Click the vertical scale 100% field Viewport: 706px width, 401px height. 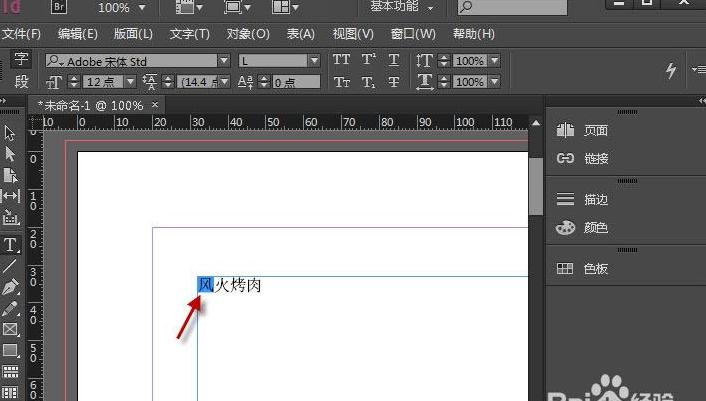click(471, 61)
